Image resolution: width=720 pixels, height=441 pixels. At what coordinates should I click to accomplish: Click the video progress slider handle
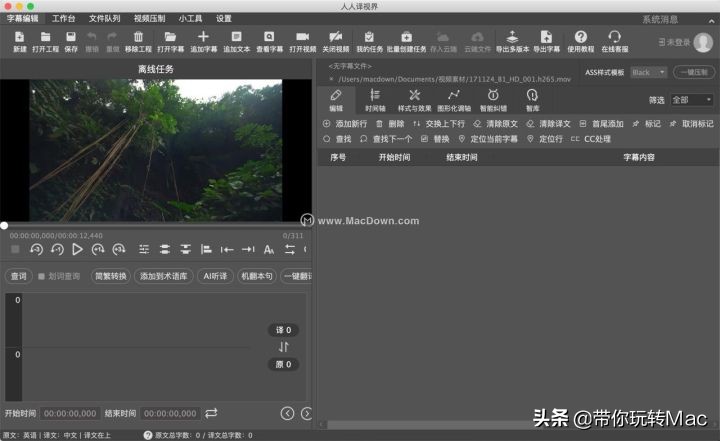pyautogui.click(x=4, y=226)
